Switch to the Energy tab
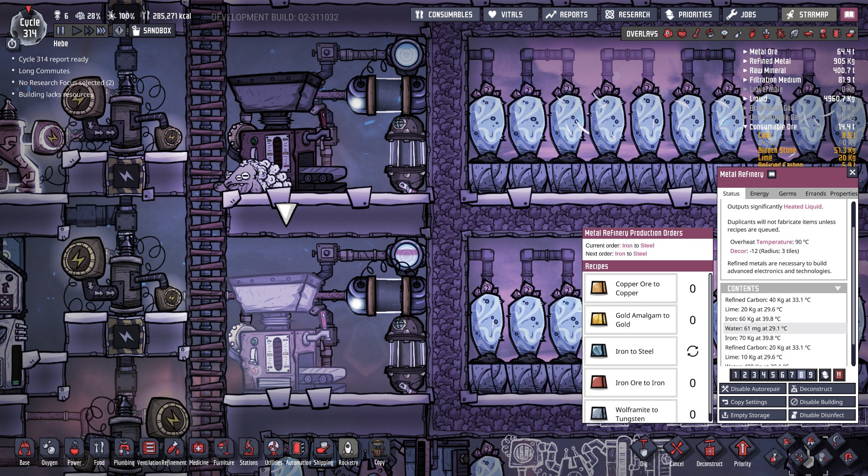Screen dimensions: 868x476 click(759, 194)
